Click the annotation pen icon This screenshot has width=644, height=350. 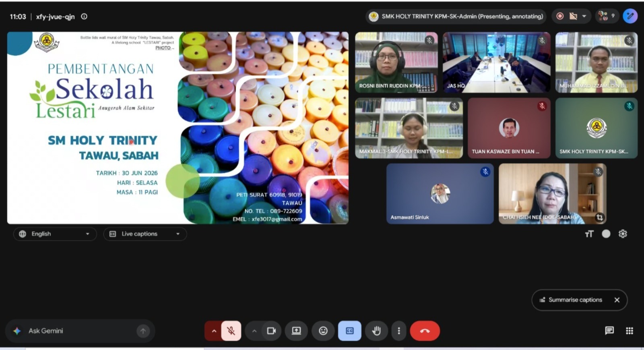coord(630,16)
